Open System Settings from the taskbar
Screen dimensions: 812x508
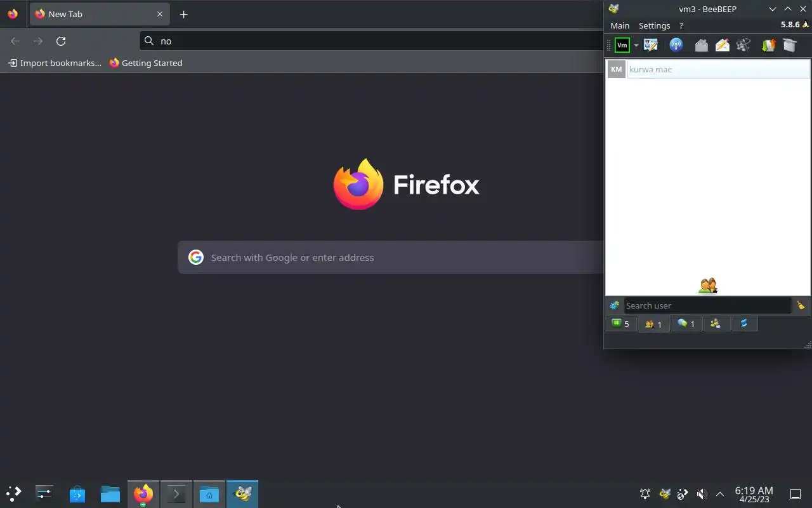click(x=44, y=493)
